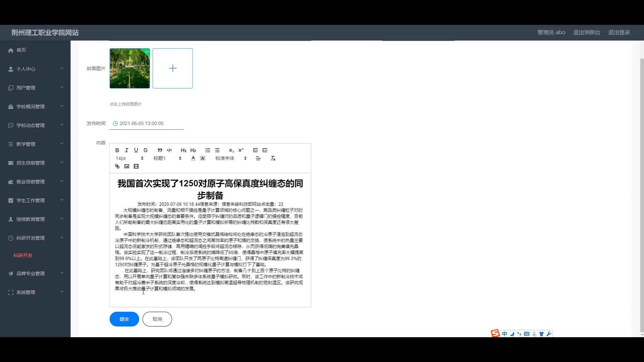Open 首页 in the sidebar
The width and height of the screenshot is (644, 362).
pyautogui.click(x=21, y=50)
